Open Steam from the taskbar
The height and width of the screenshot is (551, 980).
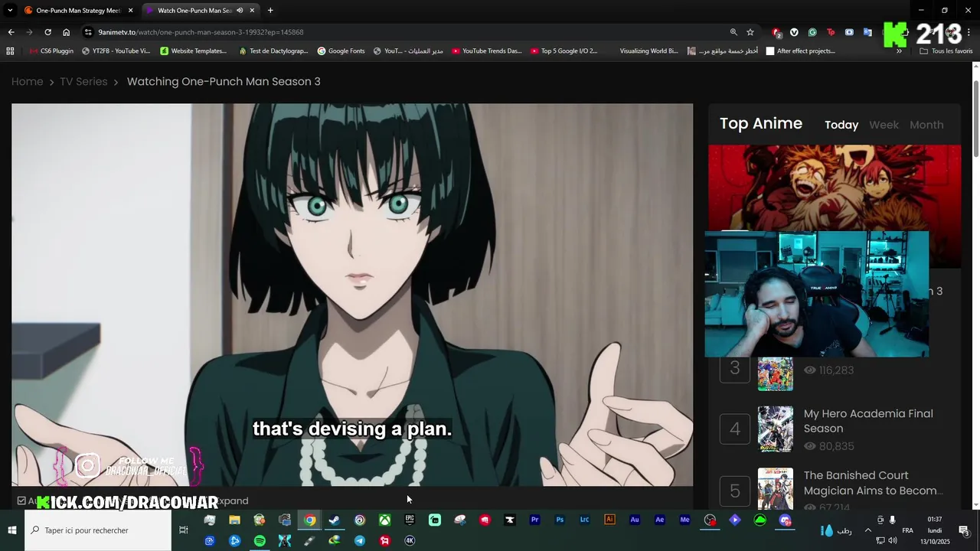335,520
